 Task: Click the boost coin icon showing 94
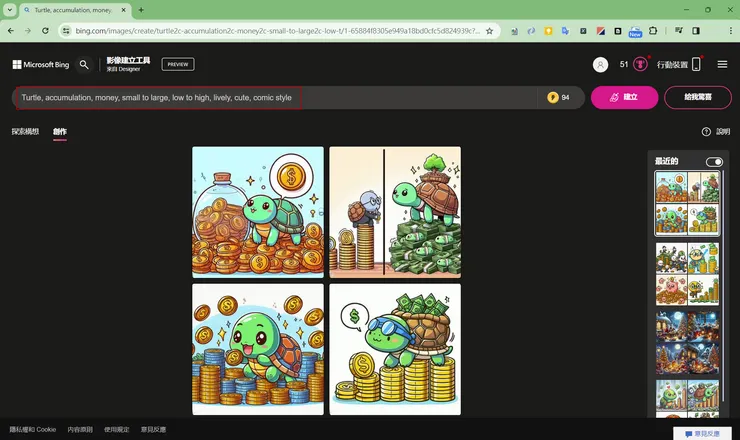[x=553, y=97]
